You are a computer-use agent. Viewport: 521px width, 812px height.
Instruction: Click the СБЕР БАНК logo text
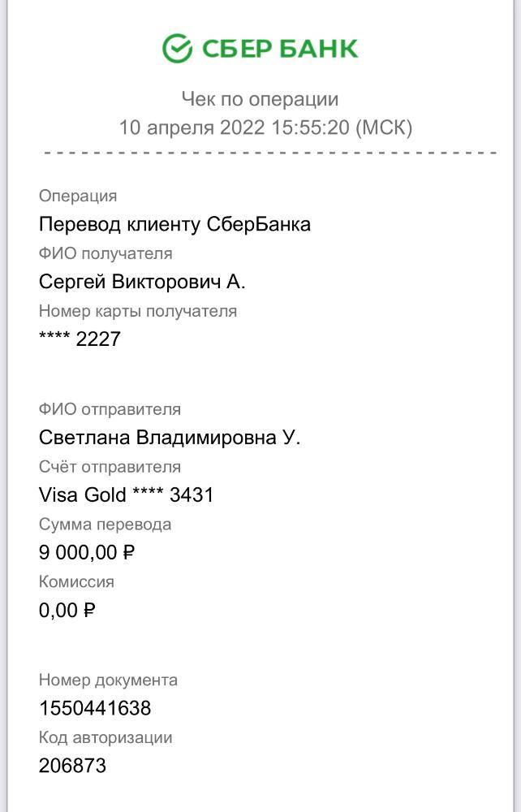279,49
